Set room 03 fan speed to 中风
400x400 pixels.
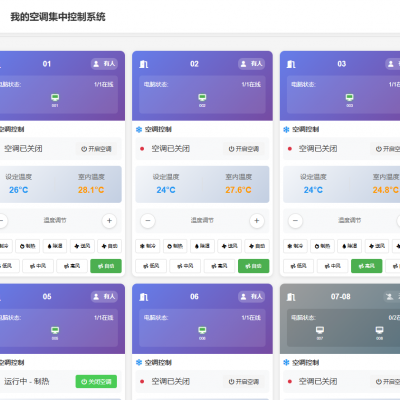click(332, 266)
